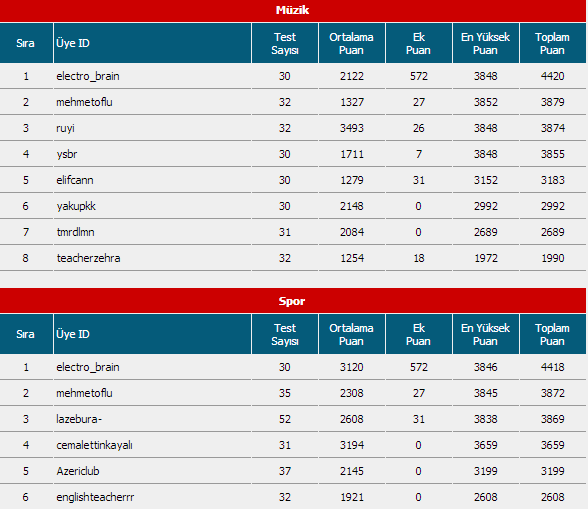Click total score 3855 for ysbr
This screenshot has height=509, width=588.
point(552,154)
